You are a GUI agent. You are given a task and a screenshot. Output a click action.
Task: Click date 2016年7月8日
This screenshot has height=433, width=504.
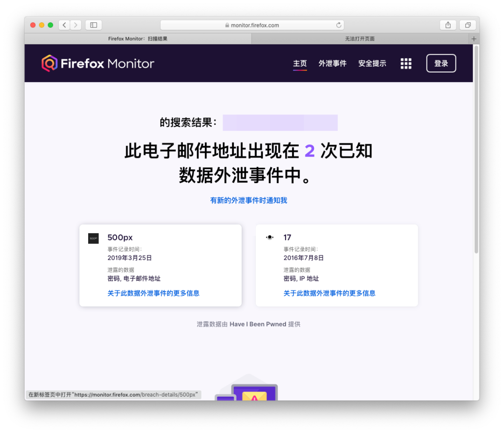point(303,258)
